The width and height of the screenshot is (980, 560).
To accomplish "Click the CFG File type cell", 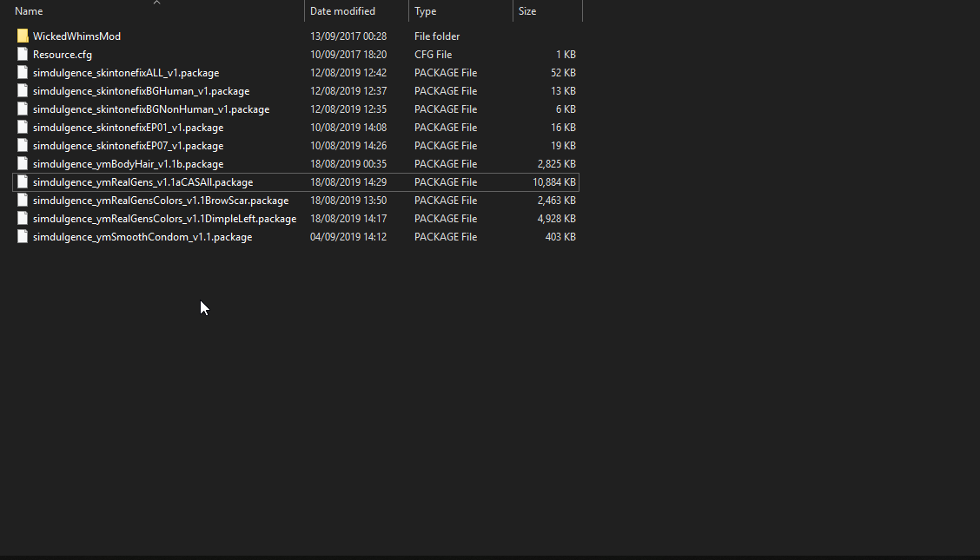I will 434,55.
